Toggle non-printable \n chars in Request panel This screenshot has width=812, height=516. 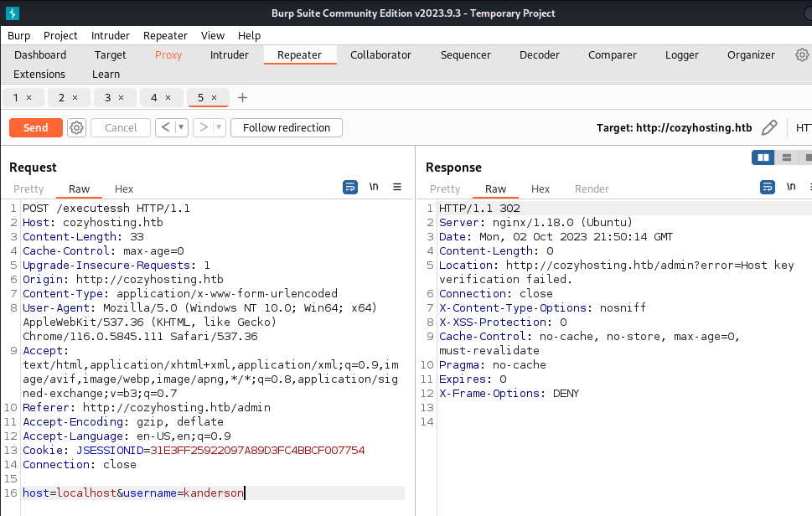click(374, 187)
